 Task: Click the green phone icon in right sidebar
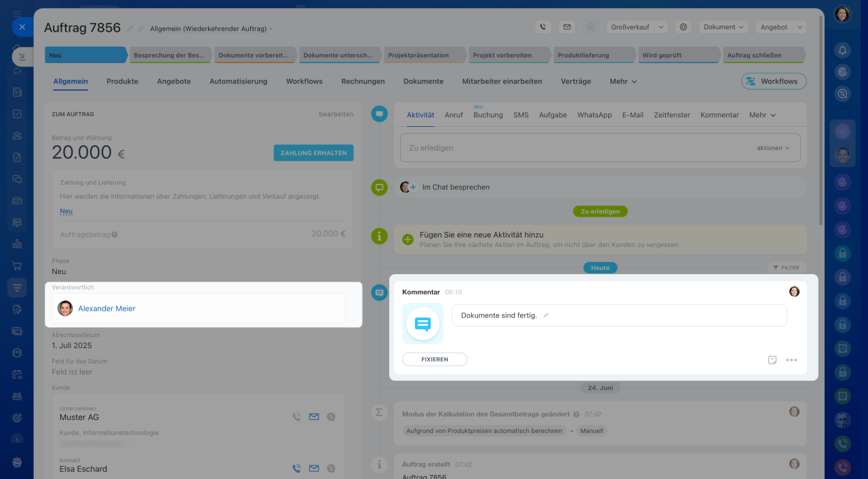pos(842,443)
